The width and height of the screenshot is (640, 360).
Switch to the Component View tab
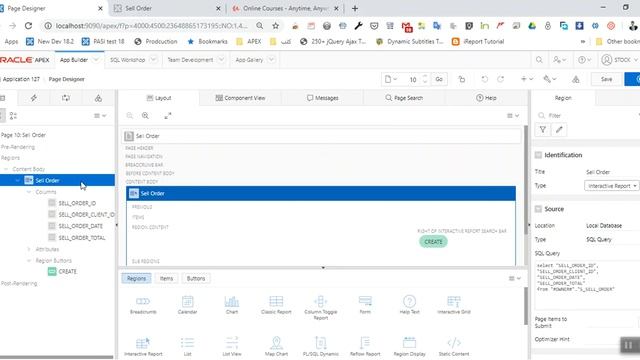click(x=240, y=98)
